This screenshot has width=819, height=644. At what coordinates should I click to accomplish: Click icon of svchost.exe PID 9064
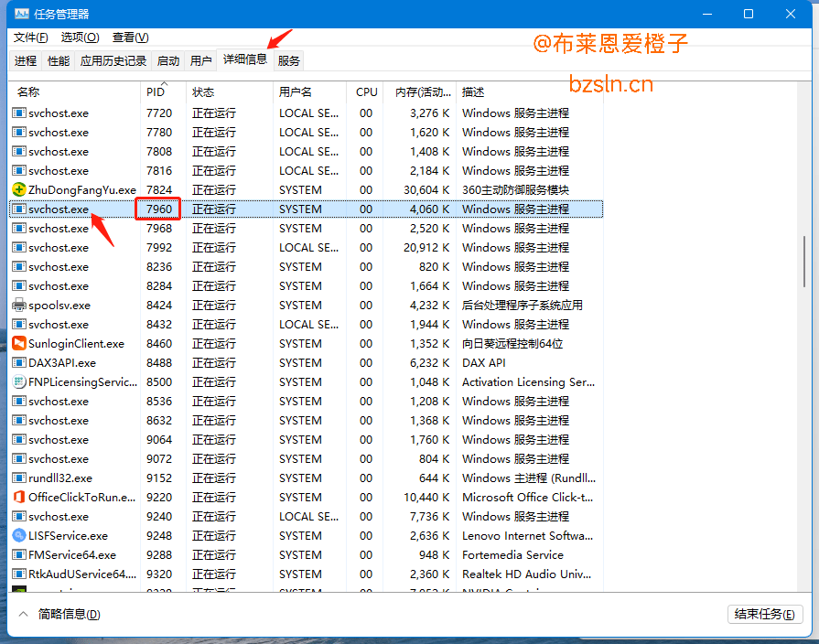[19, 439]
